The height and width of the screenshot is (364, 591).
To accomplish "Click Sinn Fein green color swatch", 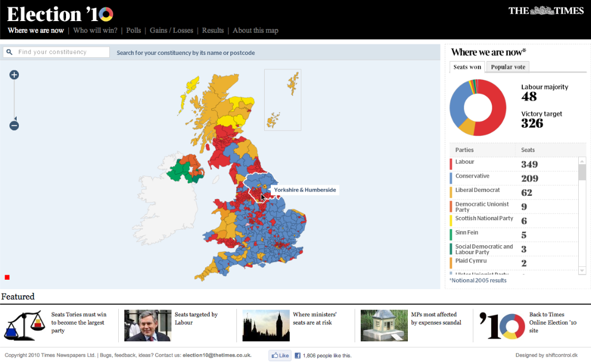I will click(451, 235).
